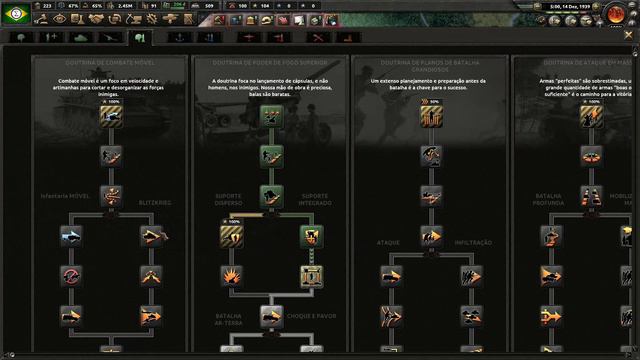
Task: Switch to Engineering research tab (crossed tools)
Action: 318,38
